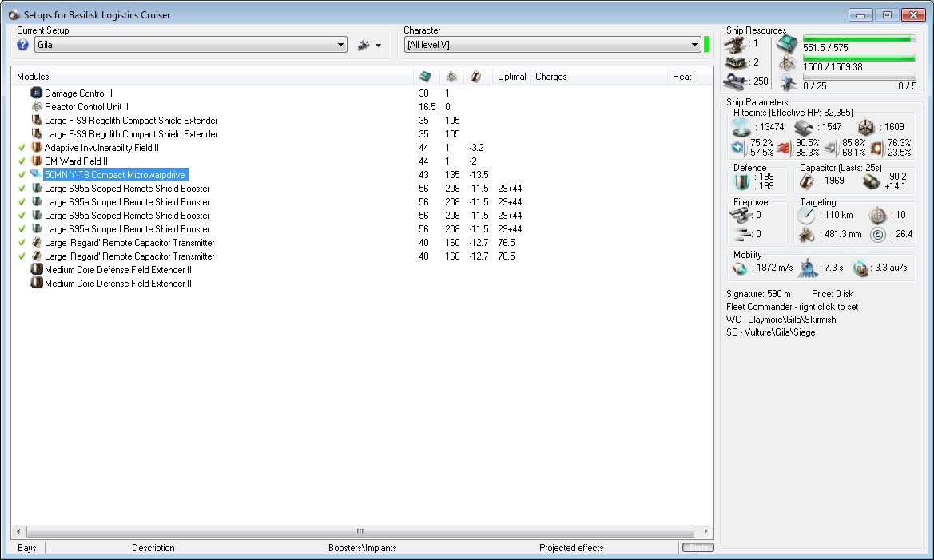
Task: Click the EM Ward Field II module icon
Action: [x=36, y=161]
